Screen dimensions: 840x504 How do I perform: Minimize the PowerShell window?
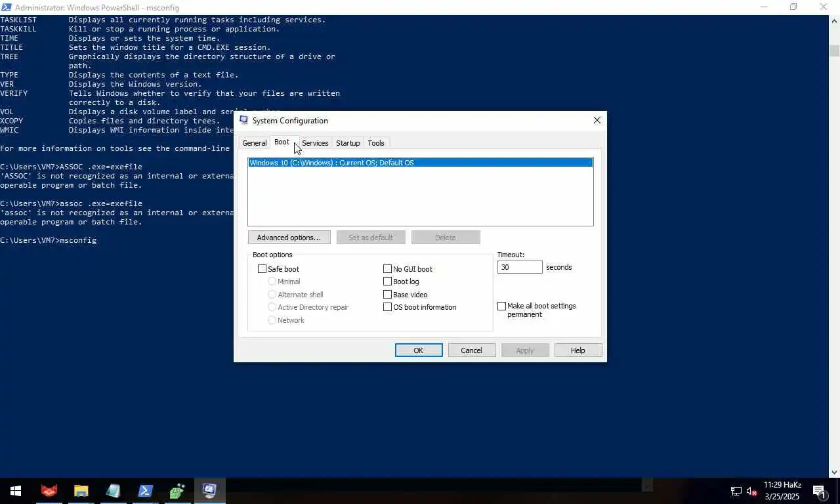[763, 7]
